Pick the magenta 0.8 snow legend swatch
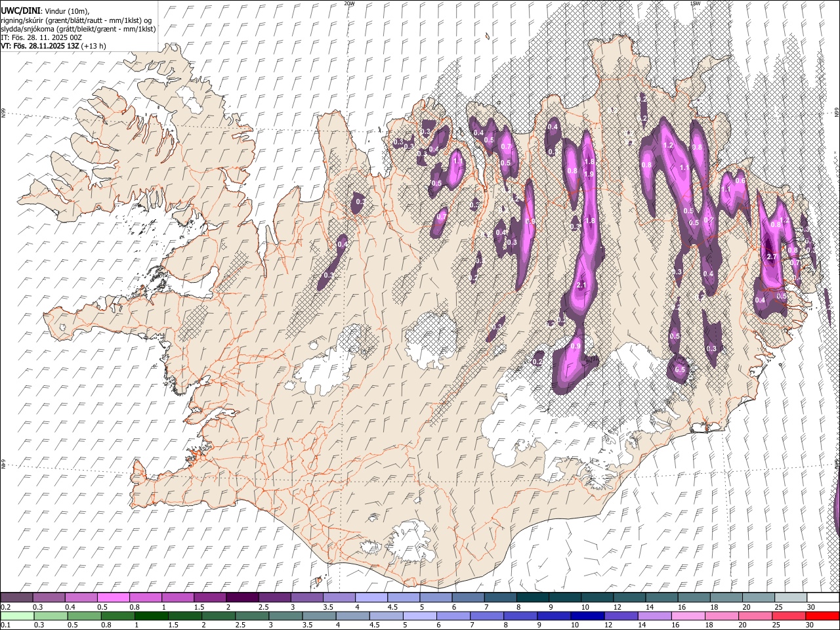 (145, 598)
